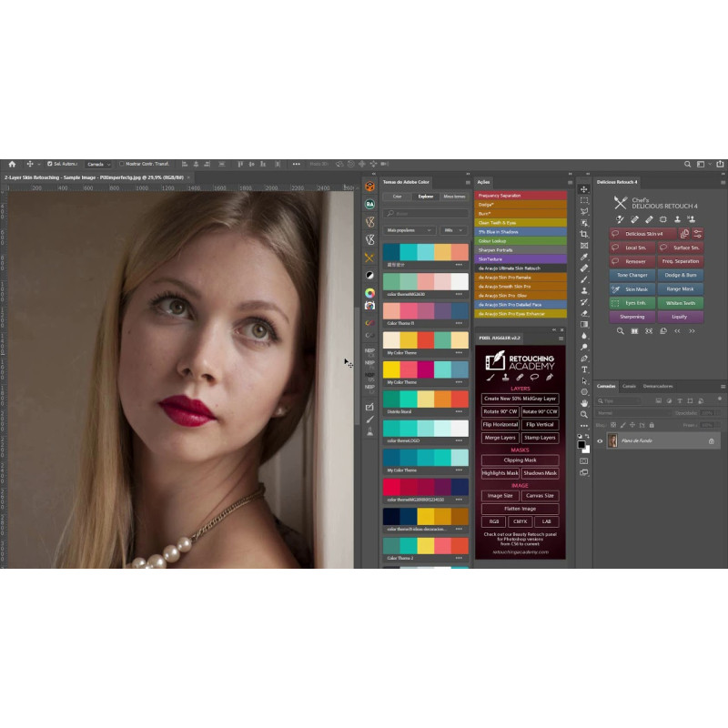Screen dimensions: 728x728
Task: Click the foreground color swatch
Action: tap(581, 444)
